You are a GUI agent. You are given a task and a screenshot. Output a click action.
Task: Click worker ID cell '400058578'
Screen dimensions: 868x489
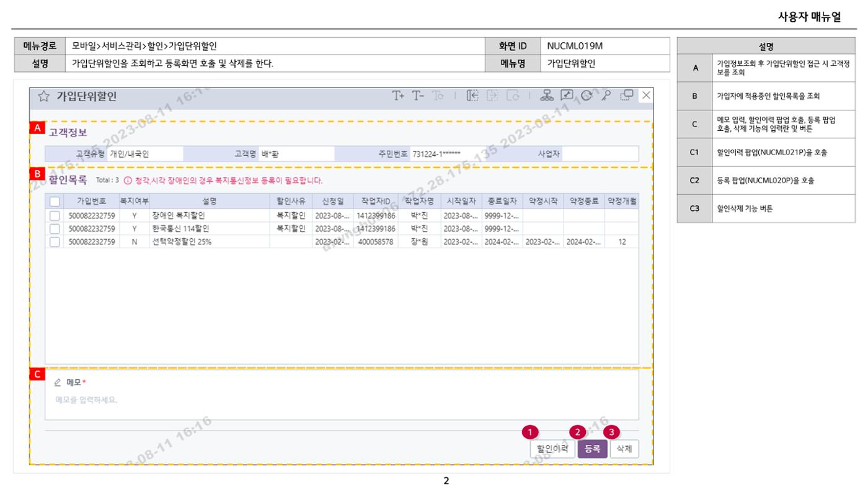point(376,241)
